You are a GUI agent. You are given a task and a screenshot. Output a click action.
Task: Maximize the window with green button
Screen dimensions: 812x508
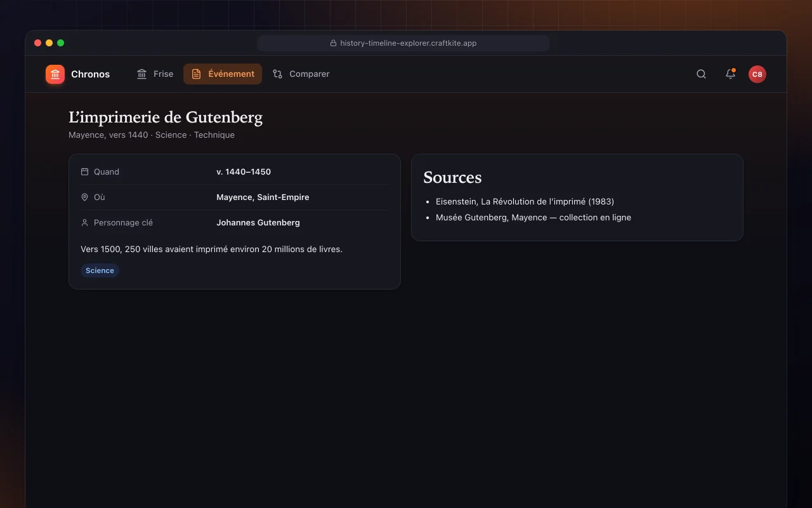coord(60,43)
